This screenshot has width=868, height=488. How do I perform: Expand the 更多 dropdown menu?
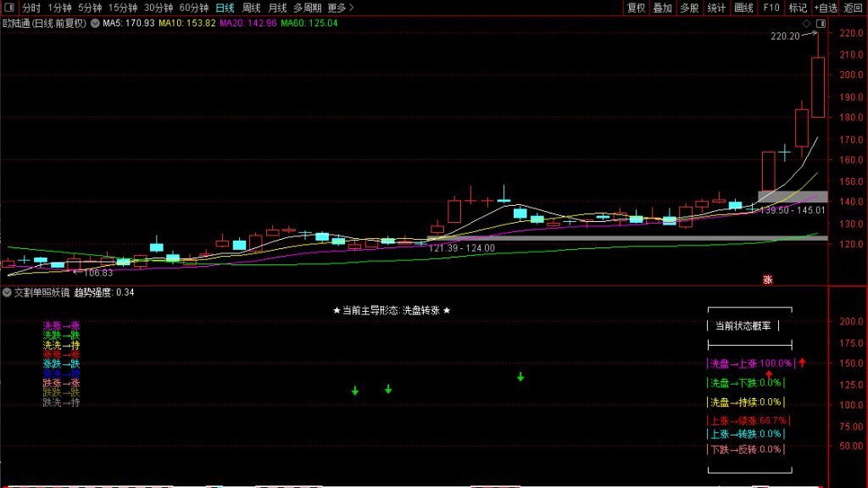tap(339, 8)
